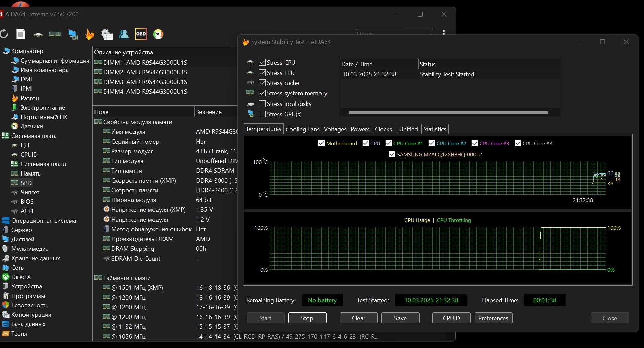Select the Чипсет tree item
644x348 pixels.
25,192
